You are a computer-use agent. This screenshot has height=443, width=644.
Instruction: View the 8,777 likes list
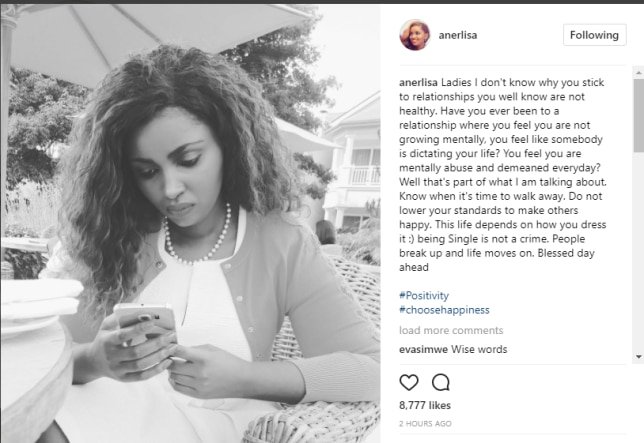pos(425,406)
